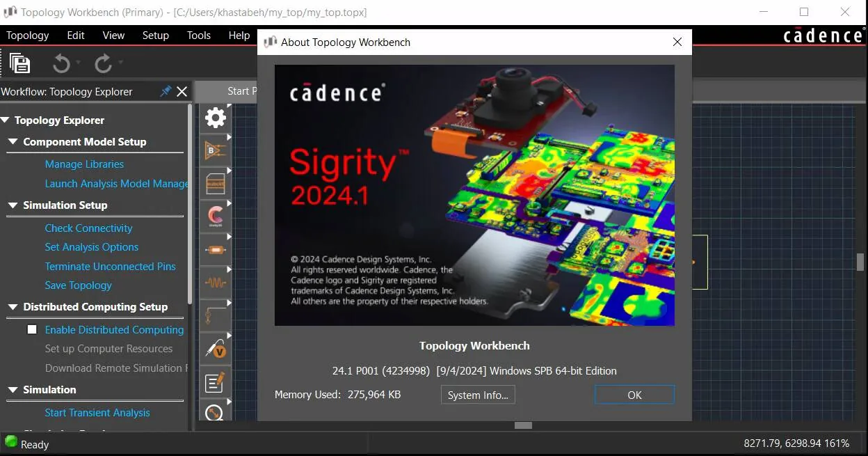
Task: Click the Manage Libraries link
Action: tap(84, 164)
